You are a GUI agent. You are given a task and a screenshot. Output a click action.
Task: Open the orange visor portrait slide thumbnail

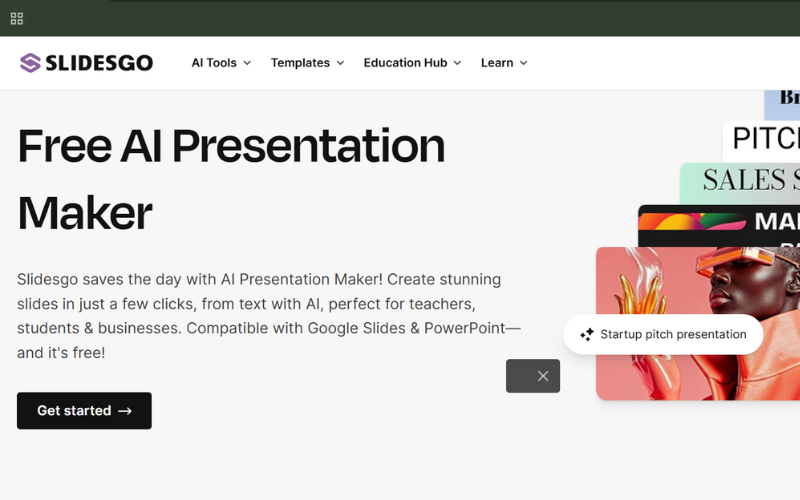[x=698, y=323]
